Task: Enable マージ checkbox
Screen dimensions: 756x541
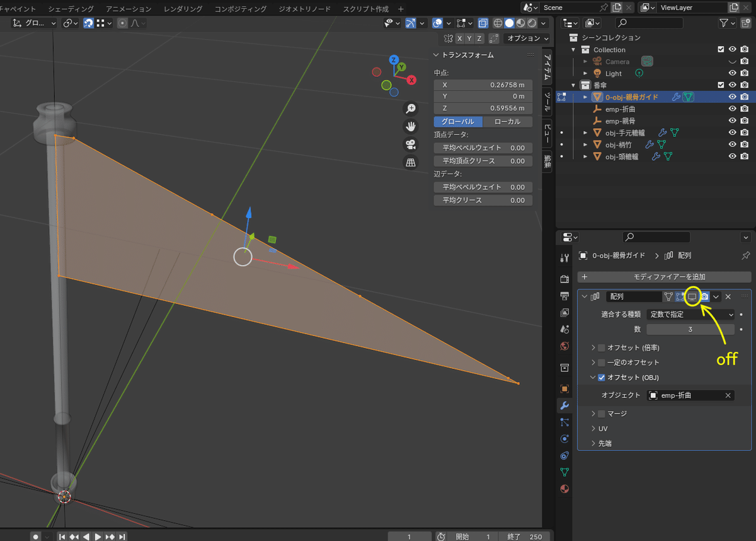Action: click(x=601, y=414)
